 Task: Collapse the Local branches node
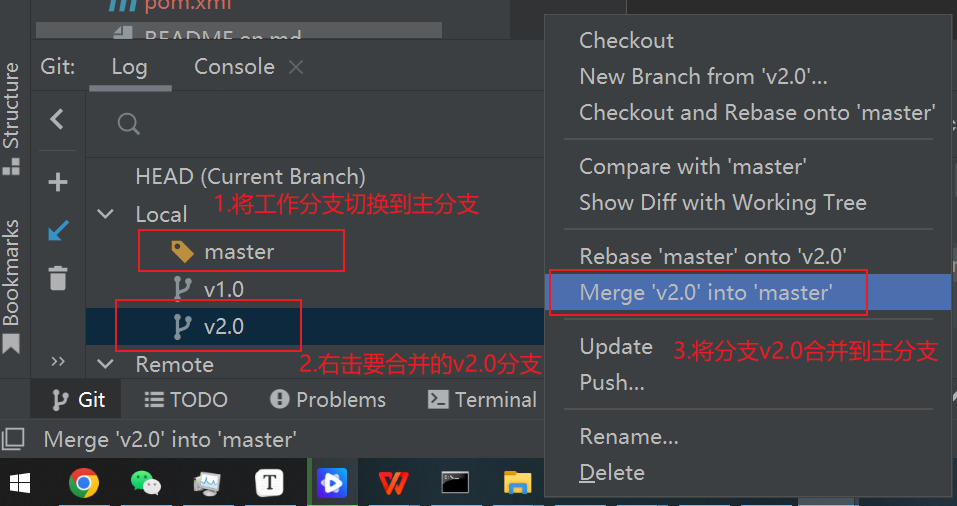point(106,214)
